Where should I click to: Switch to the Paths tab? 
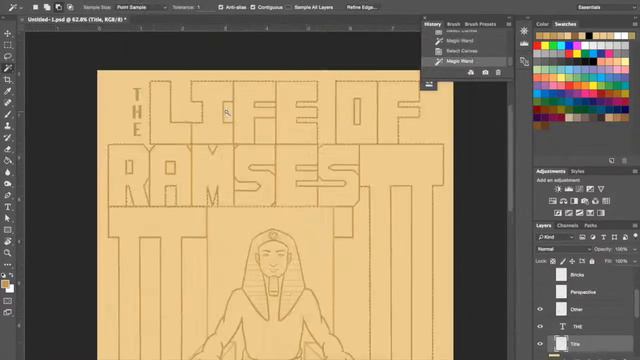tap(590, 225)
